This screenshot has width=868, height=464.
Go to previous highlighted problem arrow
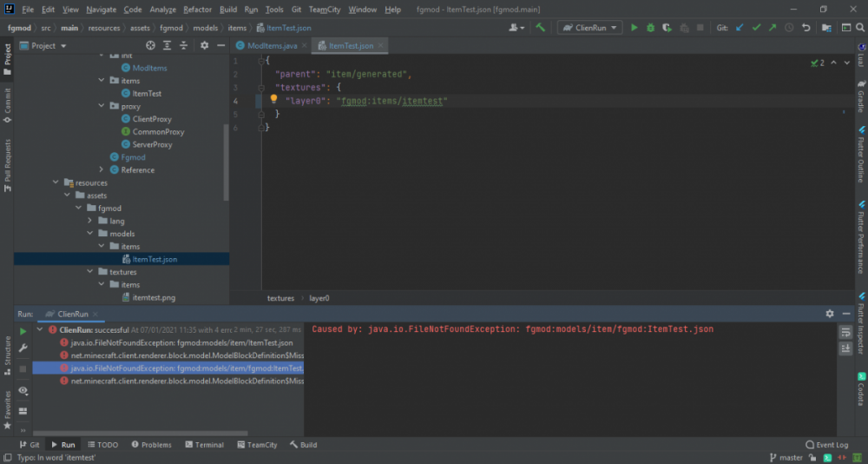[833, 63]
